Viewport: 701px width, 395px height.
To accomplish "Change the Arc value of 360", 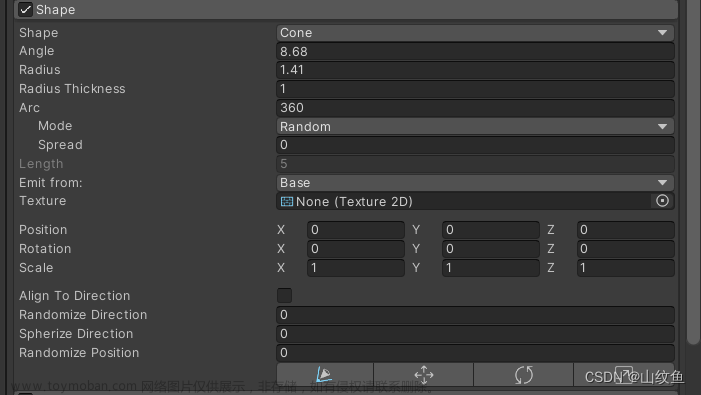I will coord(475,108).
